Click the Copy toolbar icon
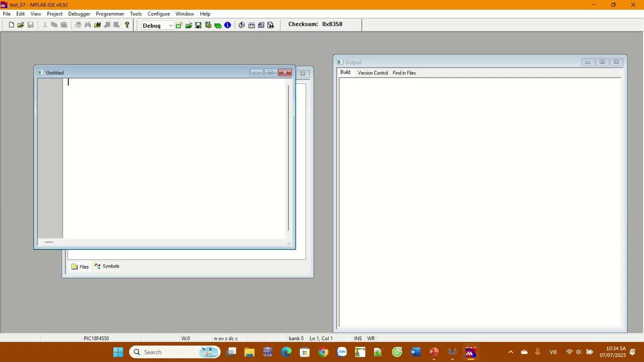 pos(54,25)
